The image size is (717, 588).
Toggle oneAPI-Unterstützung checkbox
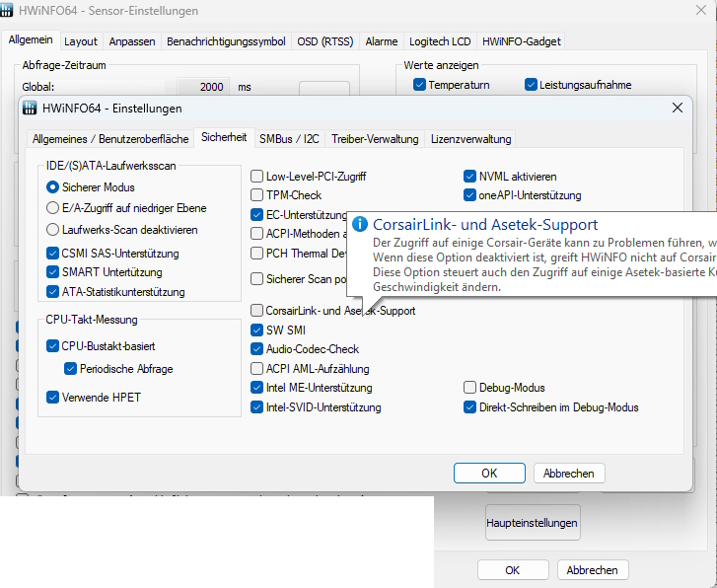click(469, 195)
